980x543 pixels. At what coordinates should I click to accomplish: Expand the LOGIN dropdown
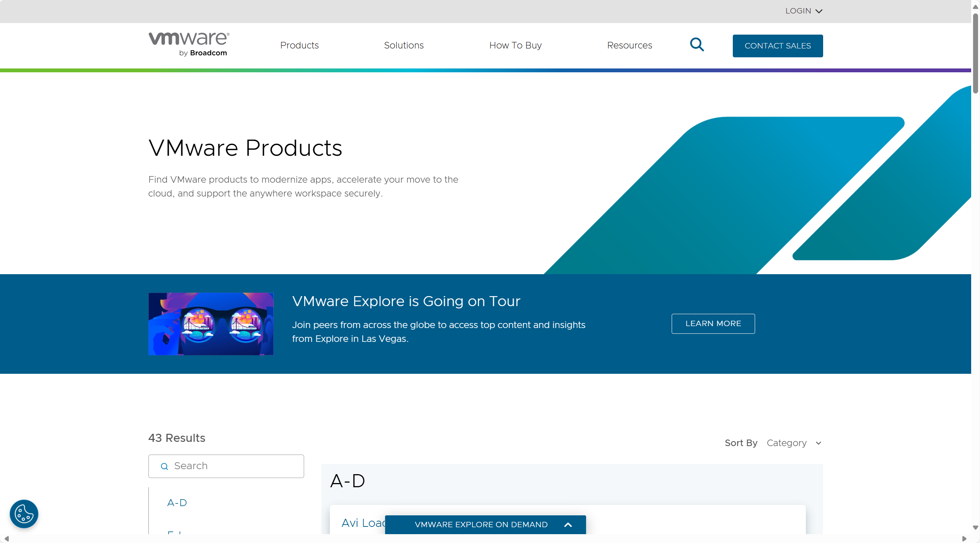coord(804,11)
